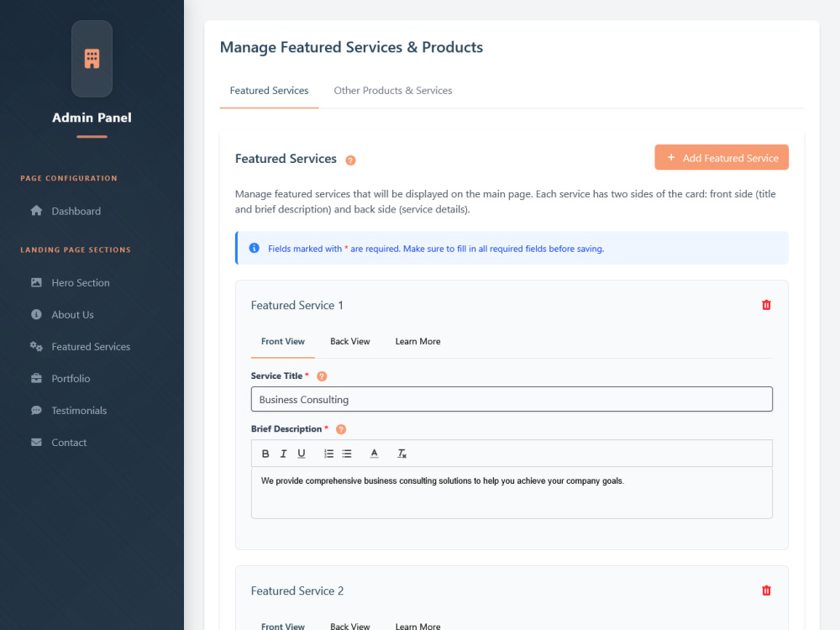This screenshot has height=630, width=840.
Task: Click the Add Featured Service button
Action: point(721,158)
